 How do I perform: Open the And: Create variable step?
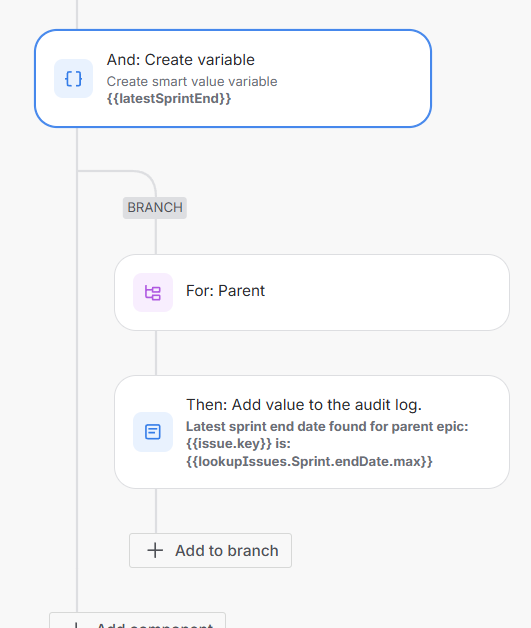click(x=233, y=78)
